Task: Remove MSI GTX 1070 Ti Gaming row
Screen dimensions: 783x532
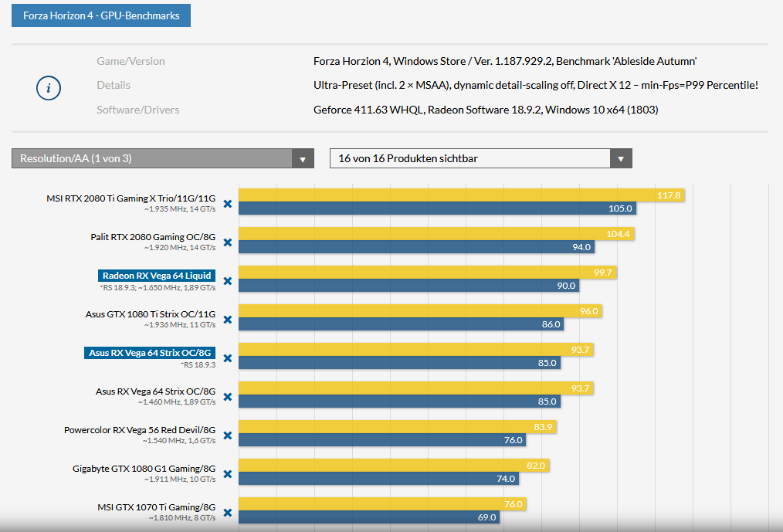Action: pos(228,513)
